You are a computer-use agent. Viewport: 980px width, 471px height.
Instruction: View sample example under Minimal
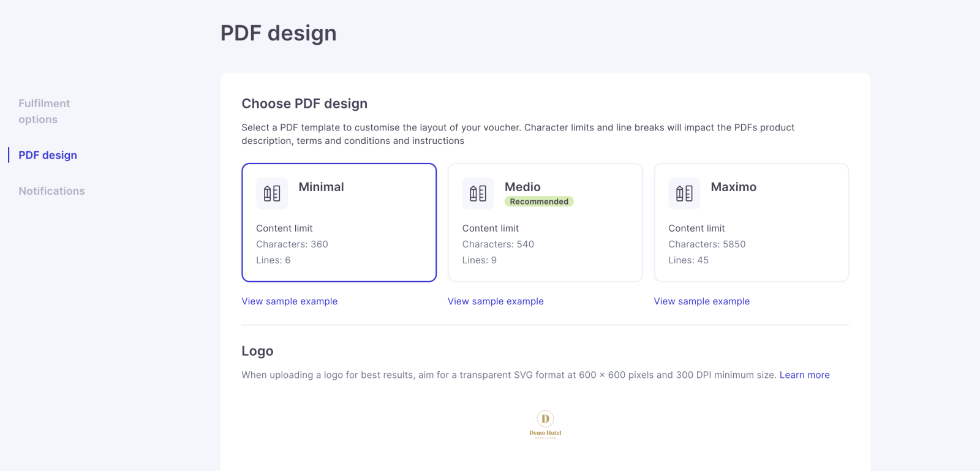click(x=289, y=301)
